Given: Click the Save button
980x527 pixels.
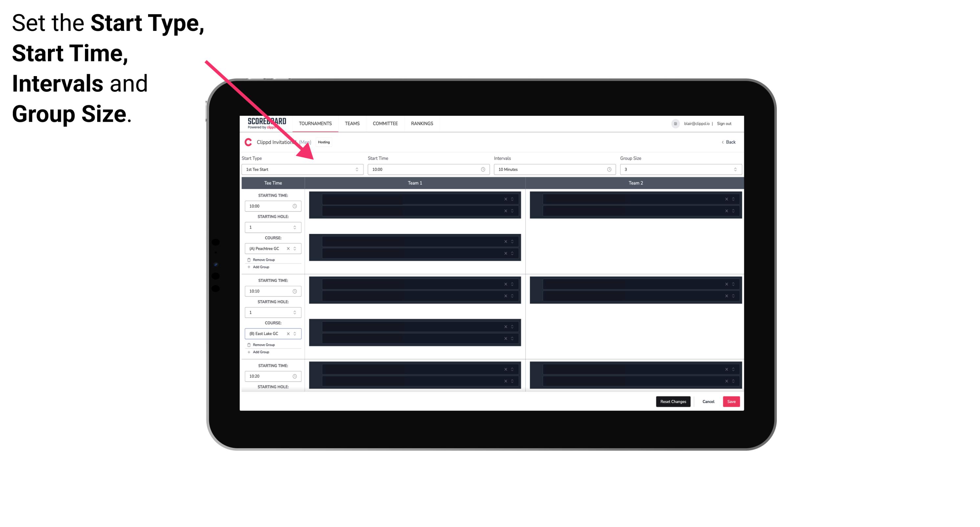Looking at the screenshot, I should click(x=731, y=401).
